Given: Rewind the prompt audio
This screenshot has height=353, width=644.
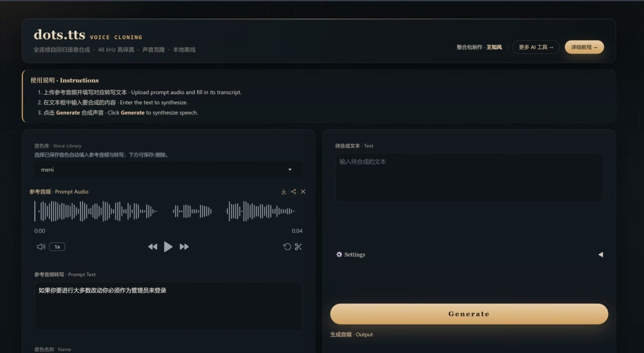Looking at the screenshot, I should [x=153, y=247].
